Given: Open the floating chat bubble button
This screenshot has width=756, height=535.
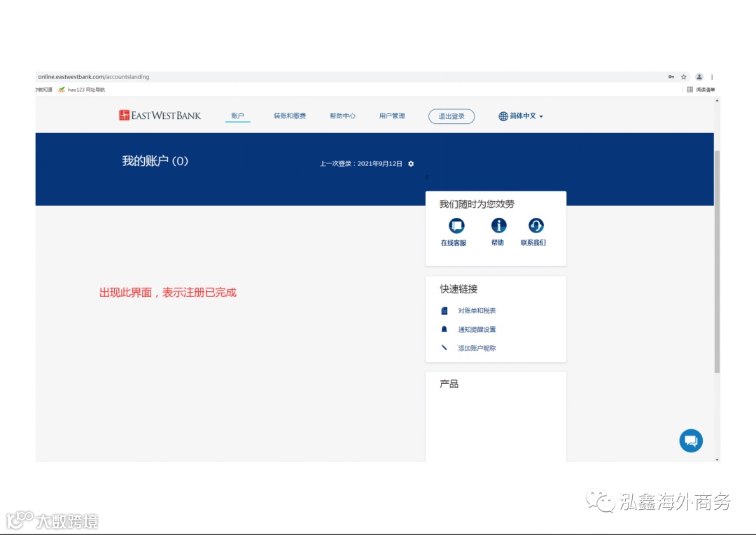Looking at the screenshot, I should pos(691,440).
